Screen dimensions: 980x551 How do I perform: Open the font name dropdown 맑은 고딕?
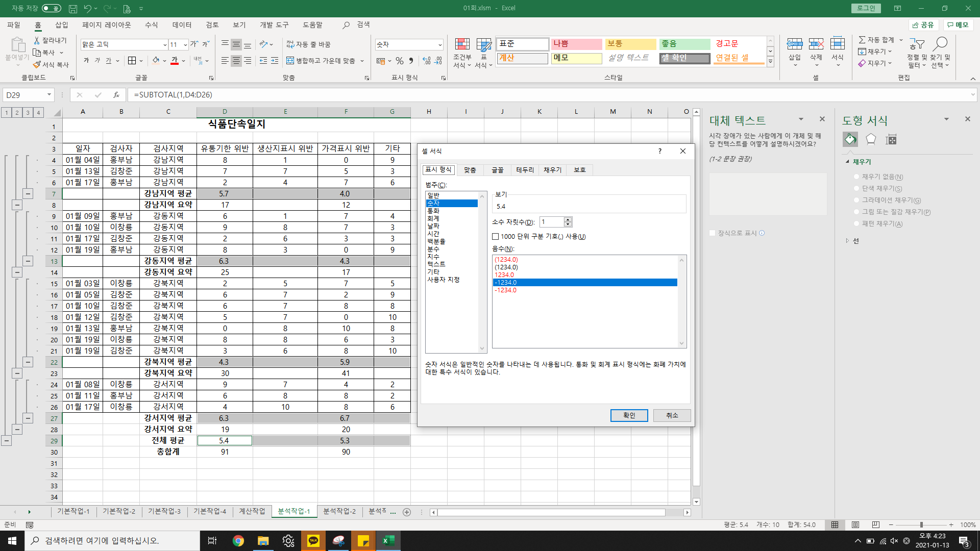click(165, 45)
